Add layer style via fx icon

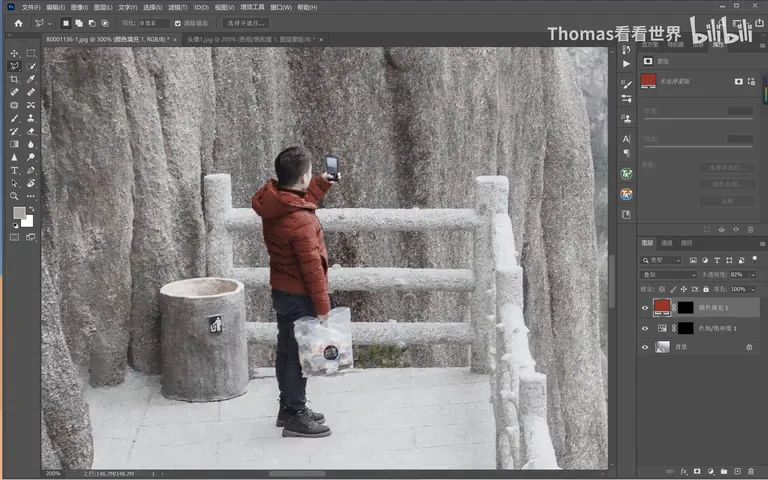click(684, 471)
